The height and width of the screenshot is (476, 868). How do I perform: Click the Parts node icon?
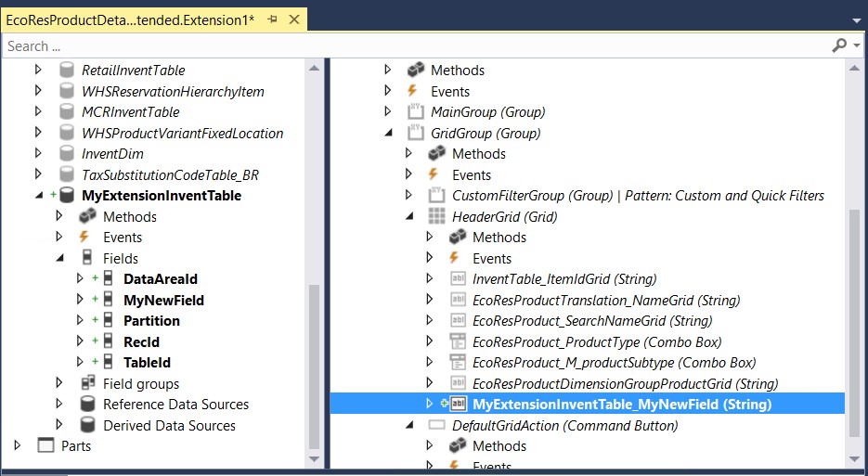coord(45,446)
